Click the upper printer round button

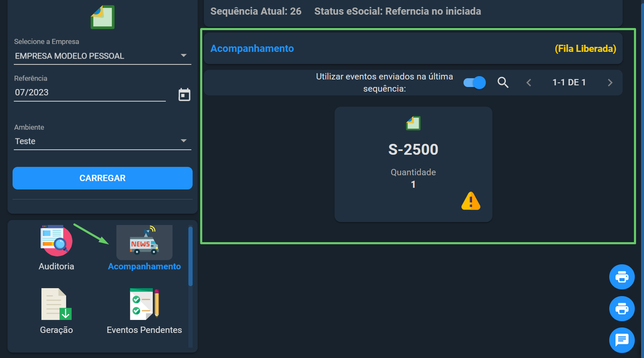pos(622,277)
